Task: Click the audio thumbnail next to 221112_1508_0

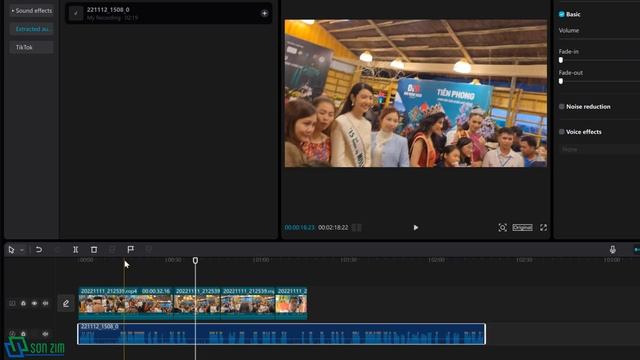Action: coord(76,13)
